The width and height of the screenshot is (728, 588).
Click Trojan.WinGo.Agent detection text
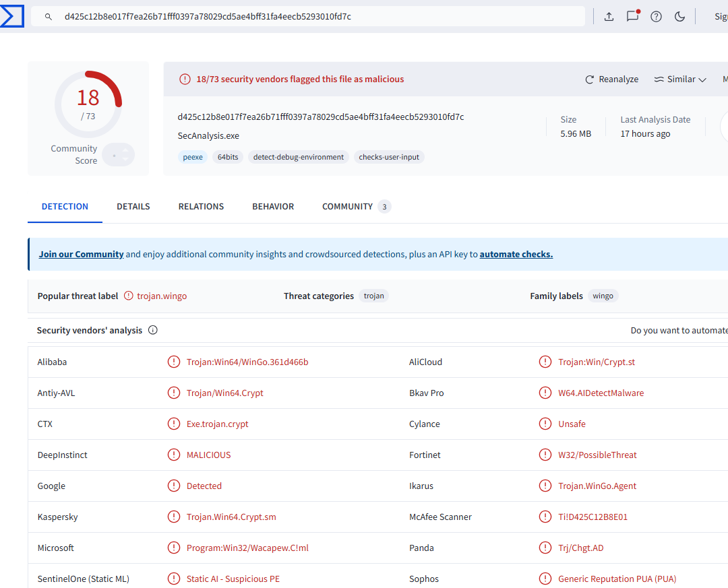597,486
